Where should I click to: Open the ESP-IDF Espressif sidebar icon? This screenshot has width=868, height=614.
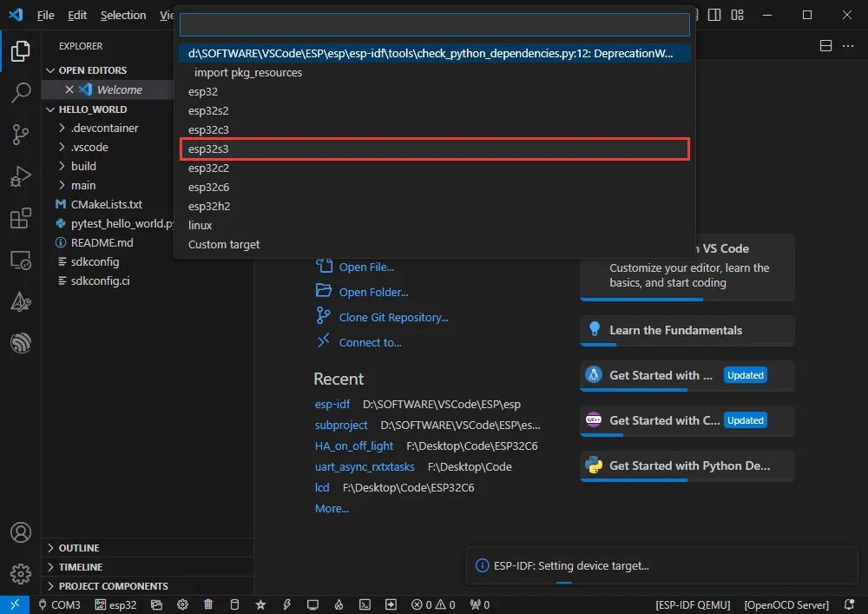(21, 343)
